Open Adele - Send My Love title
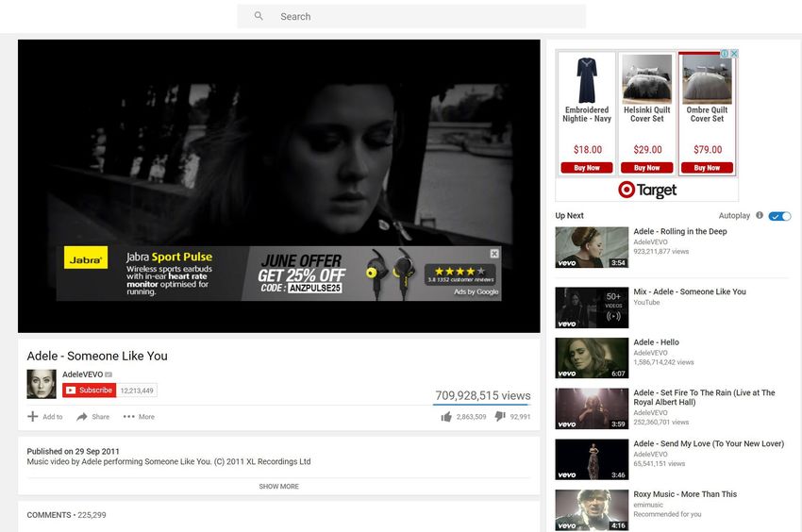 tap(709, 443)
